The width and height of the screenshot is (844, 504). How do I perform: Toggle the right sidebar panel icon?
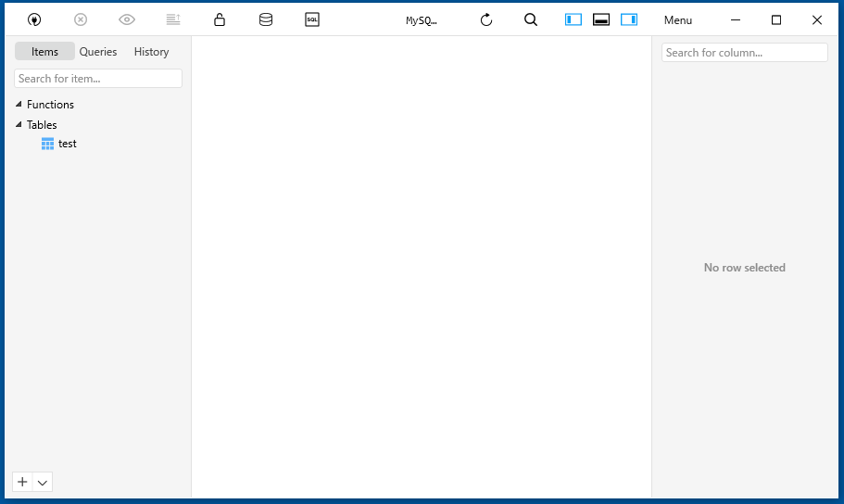tap(629, 20)
